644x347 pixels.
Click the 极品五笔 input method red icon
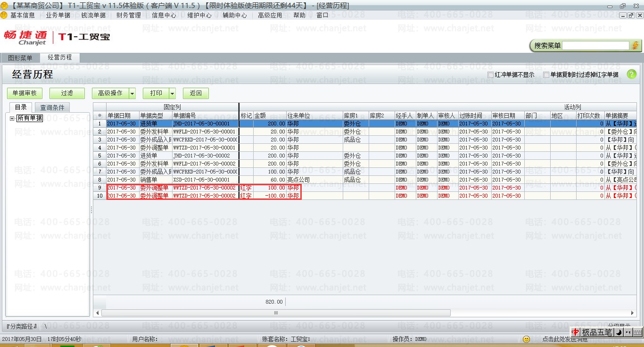[x=575, y=332]
